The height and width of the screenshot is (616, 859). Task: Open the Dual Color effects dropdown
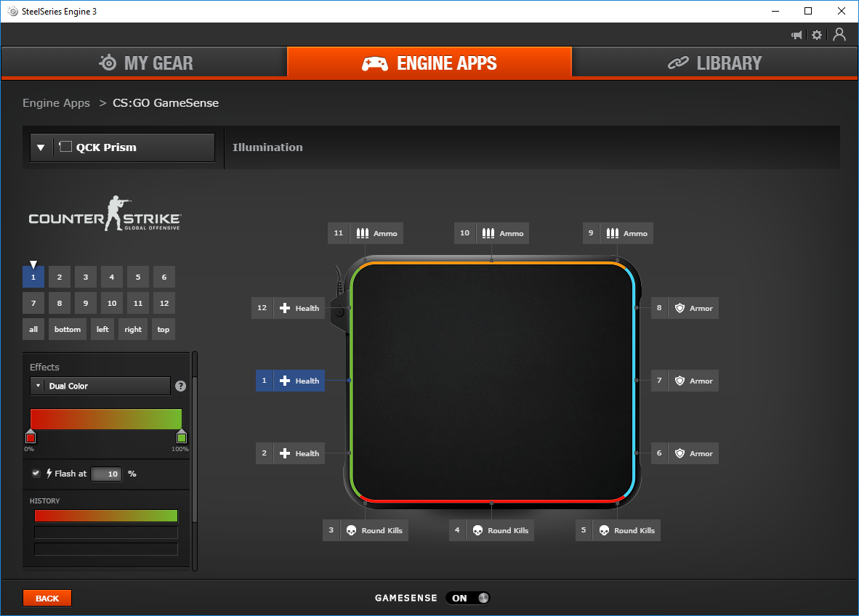pyautogui.click(x=100, y=386)
